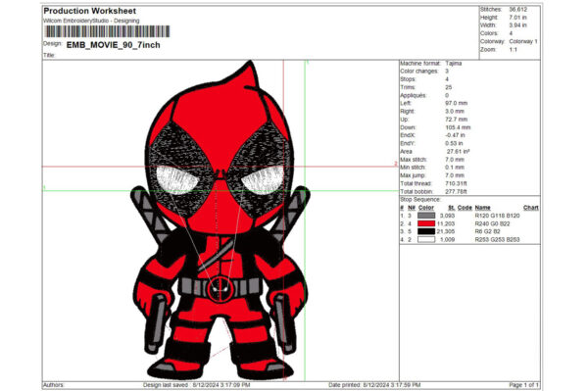Click the Down value '105.4 mm'

[x=458, y=127]
